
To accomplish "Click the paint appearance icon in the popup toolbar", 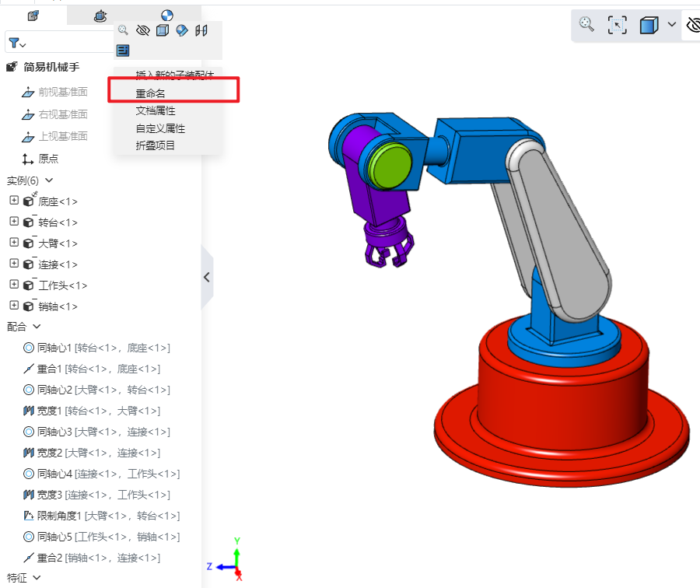I will [182, 30].
